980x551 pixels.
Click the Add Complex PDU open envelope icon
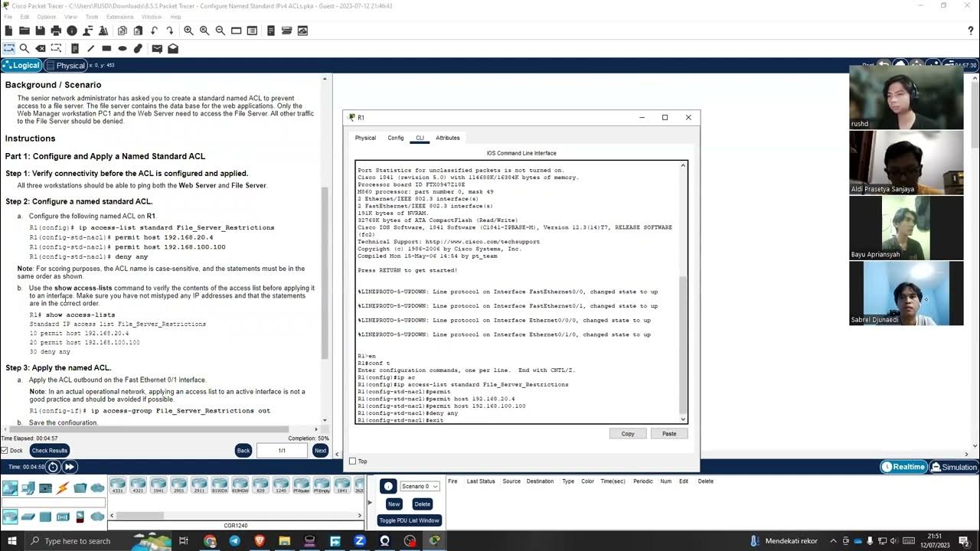[173, 48]
